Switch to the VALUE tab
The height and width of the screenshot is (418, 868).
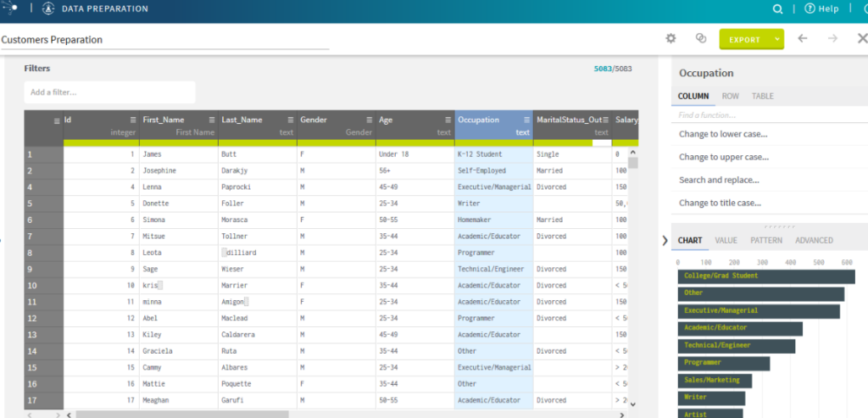tap(726, 240)
